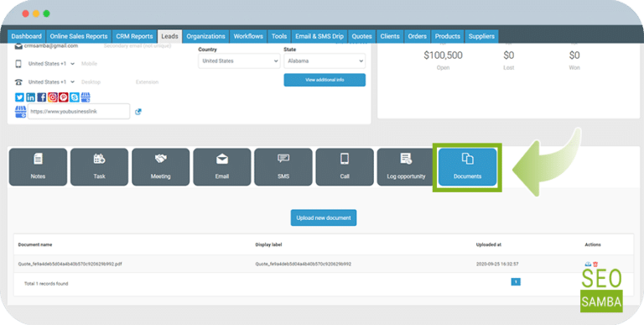Open the Products tab

coord(448,36)
